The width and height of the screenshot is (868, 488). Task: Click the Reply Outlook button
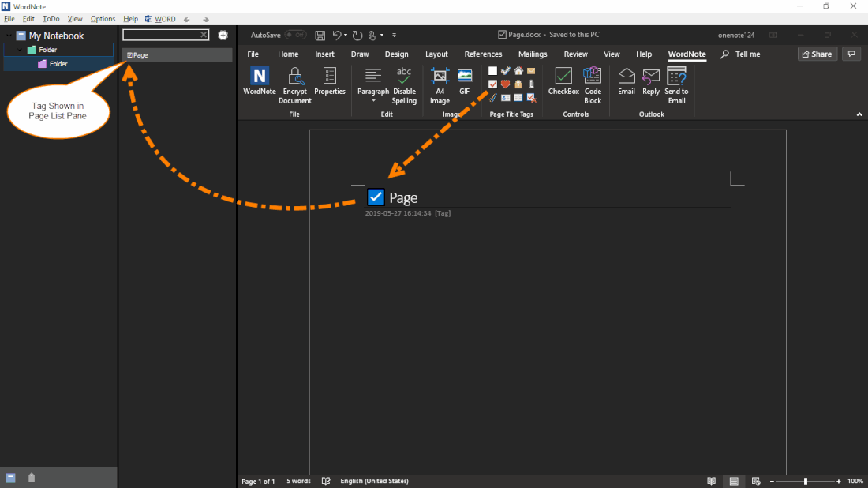click(x=650, y=81)
